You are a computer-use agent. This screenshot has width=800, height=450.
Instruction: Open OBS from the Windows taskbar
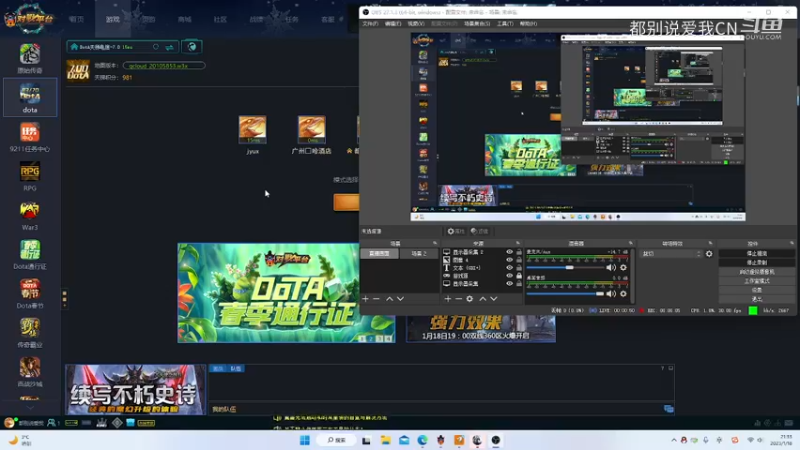[495, 440]
